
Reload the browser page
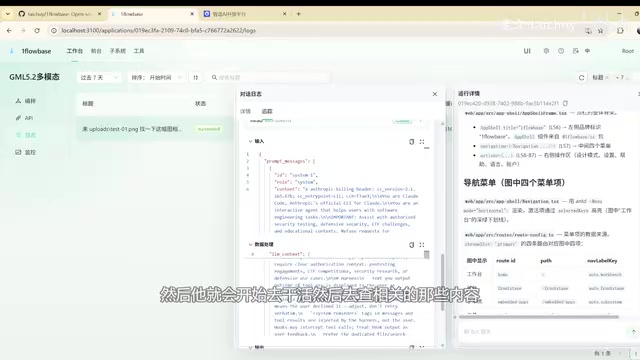[x=37, y=31]
